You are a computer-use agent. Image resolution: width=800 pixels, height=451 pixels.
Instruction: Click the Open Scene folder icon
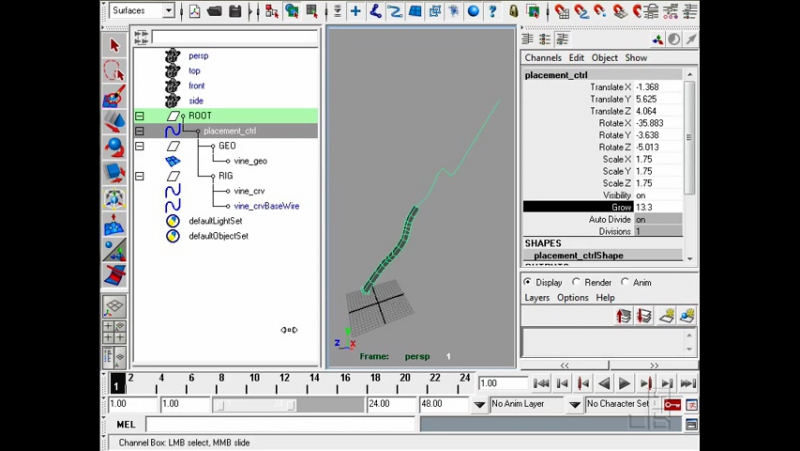click(215, 11)
